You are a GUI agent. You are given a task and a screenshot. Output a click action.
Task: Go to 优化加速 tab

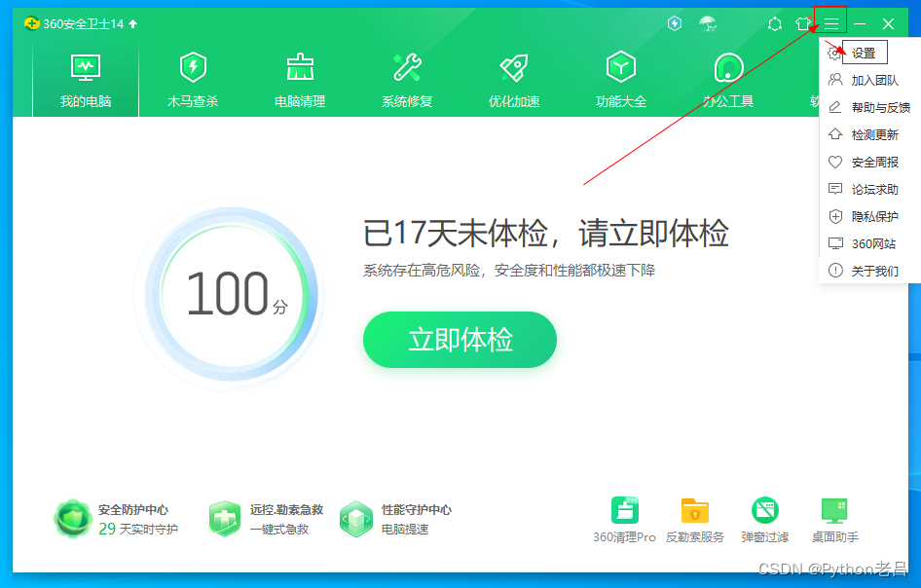(x=514, y=80)
